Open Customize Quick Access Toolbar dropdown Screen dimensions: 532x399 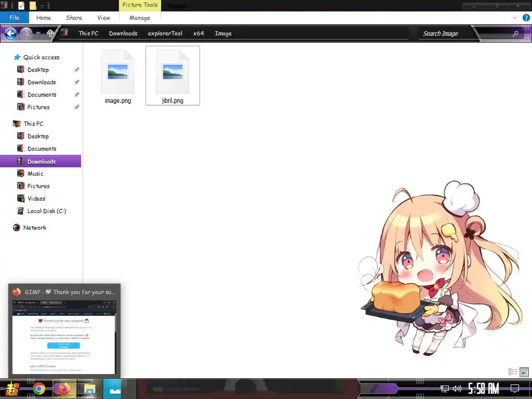42,6
